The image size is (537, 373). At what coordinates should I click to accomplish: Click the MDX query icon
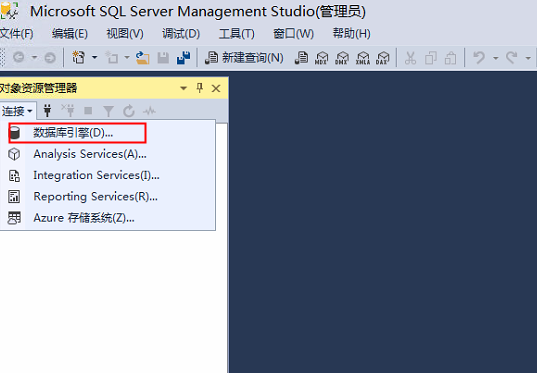tap(322, 58)
